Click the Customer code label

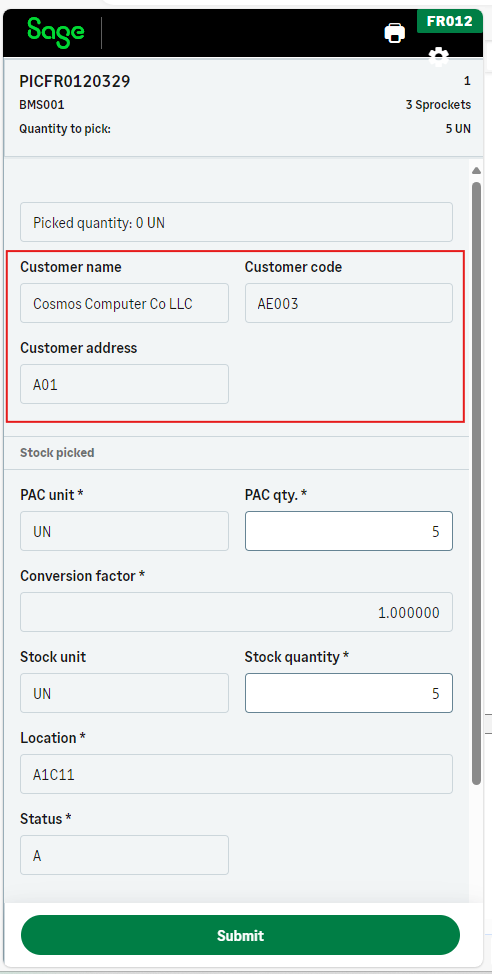(293, 267)
